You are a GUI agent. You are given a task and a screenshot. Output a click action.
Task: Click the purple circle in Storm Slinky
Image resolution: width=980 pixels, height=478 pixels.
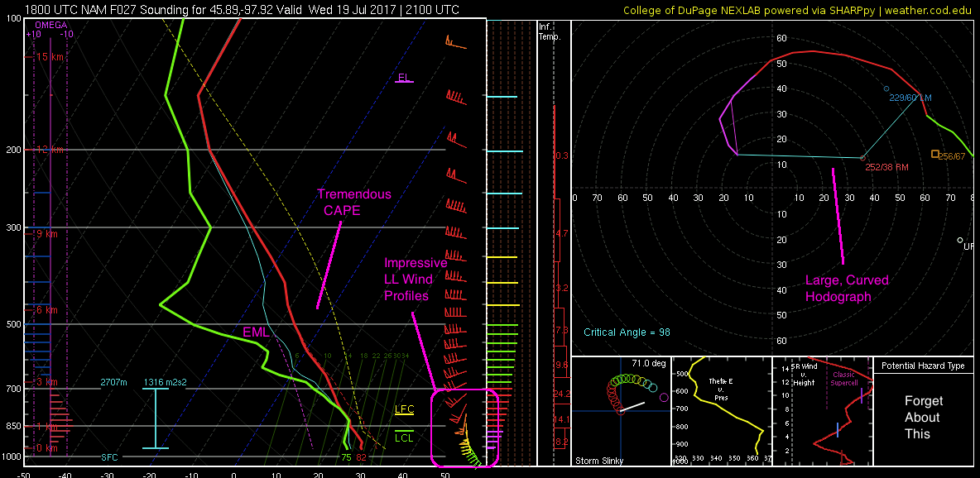tap(665, 398)
